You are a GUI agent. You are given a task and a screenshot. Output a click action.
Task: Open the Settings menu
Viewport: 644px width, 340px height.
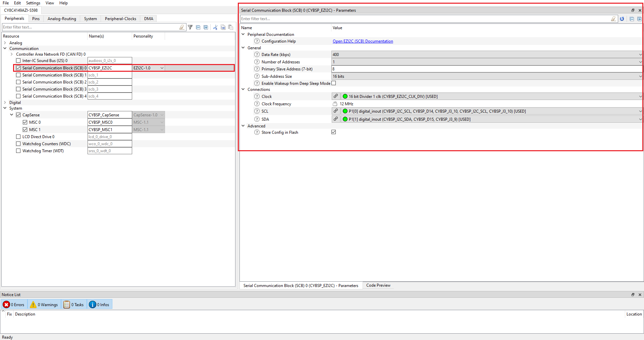click(x=33, y=3)
